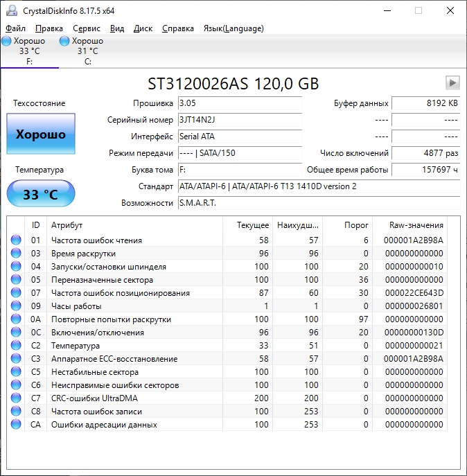467x476 pixels.
Task: Open the Сервис menu
Action: tap(87, 28)
